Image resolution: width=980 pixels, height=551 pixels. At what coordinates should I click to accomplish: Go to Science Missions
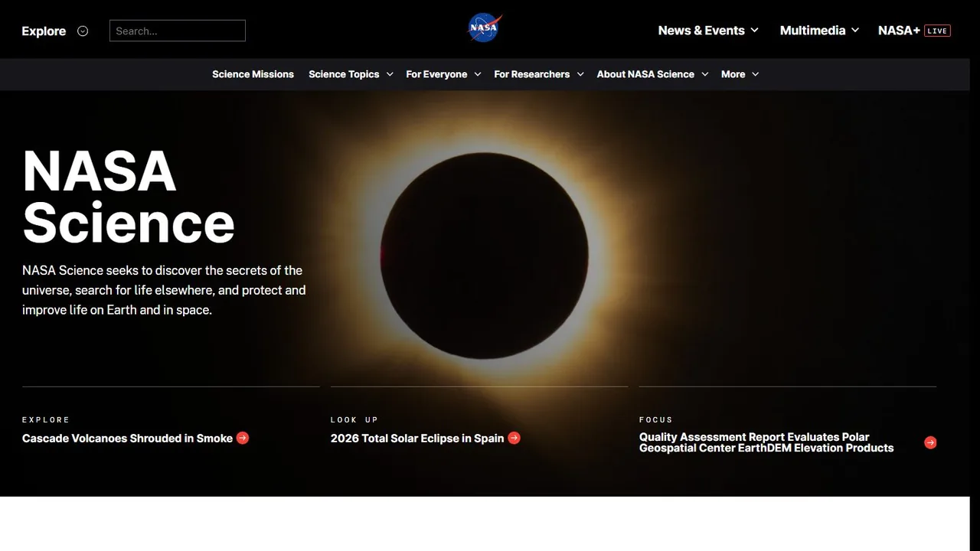pyautogui.click(x=253, y=74)
